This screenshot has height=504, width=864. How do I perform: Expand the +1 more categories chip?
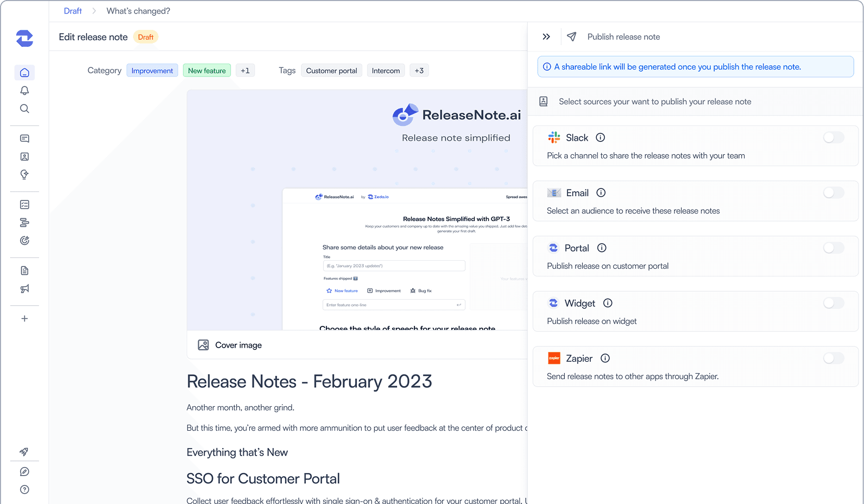click(245, 71)
